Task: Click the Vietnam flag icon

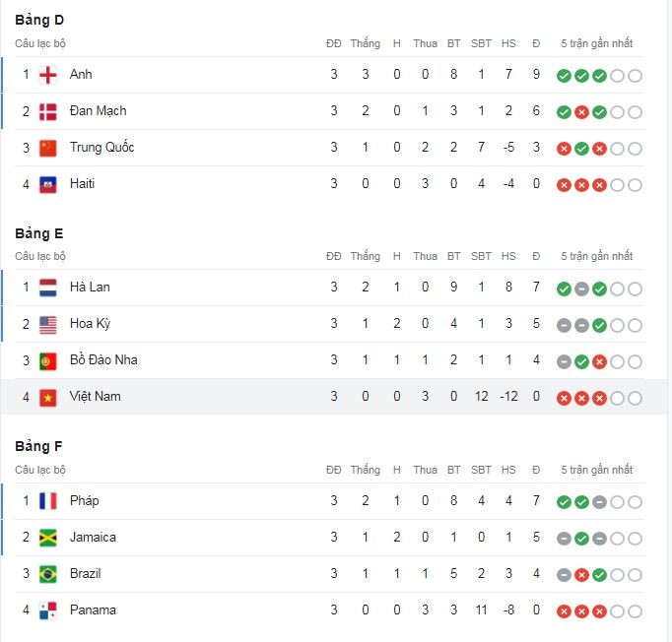Action: tap(48, 398)
